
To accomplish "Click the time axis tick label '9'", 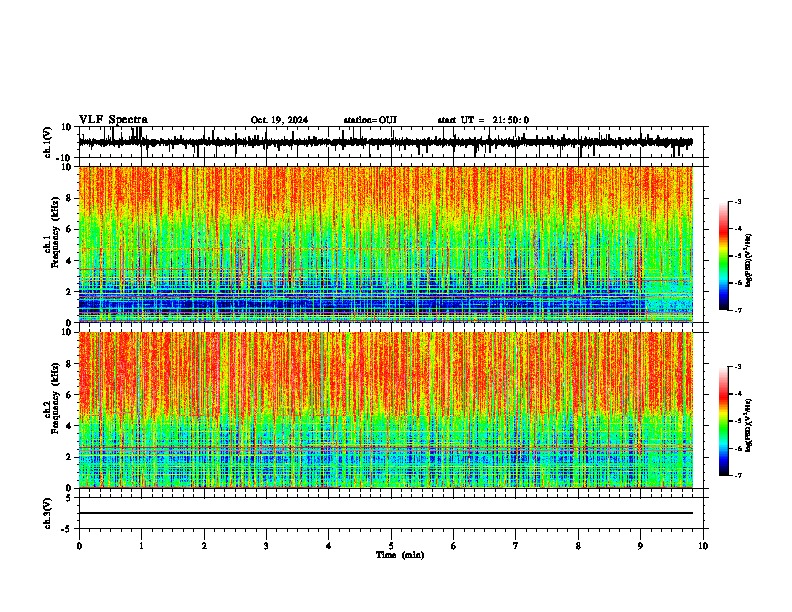I will tap(640, 546).
